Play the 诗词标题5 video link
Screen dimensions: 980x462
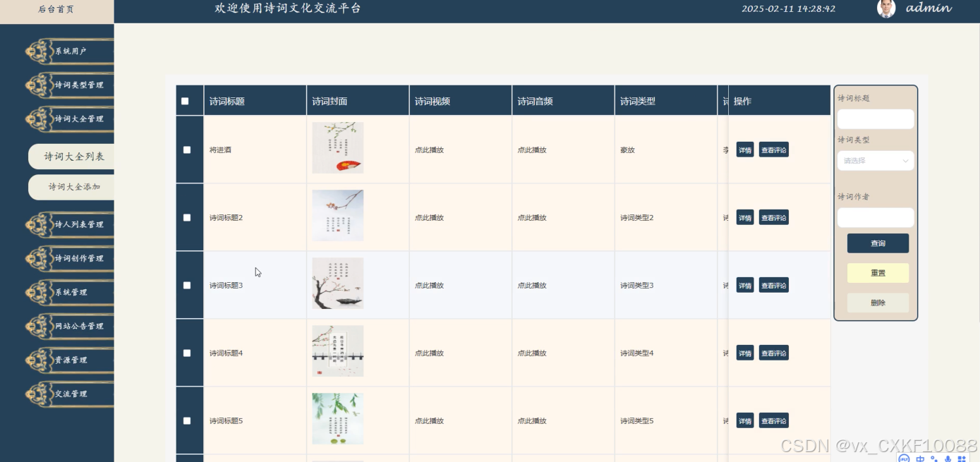(x=429, y=421)
